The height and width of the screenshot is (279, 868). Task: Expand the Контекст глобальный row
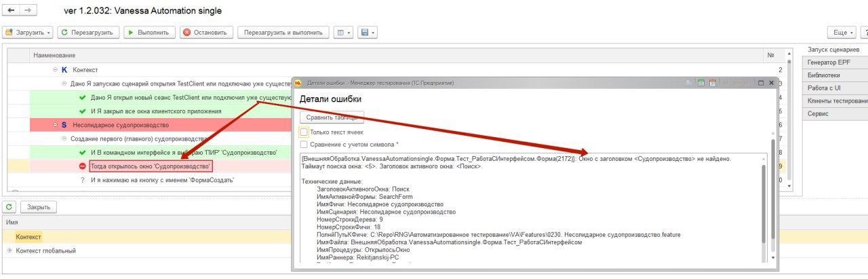click(x=9, y=250)
